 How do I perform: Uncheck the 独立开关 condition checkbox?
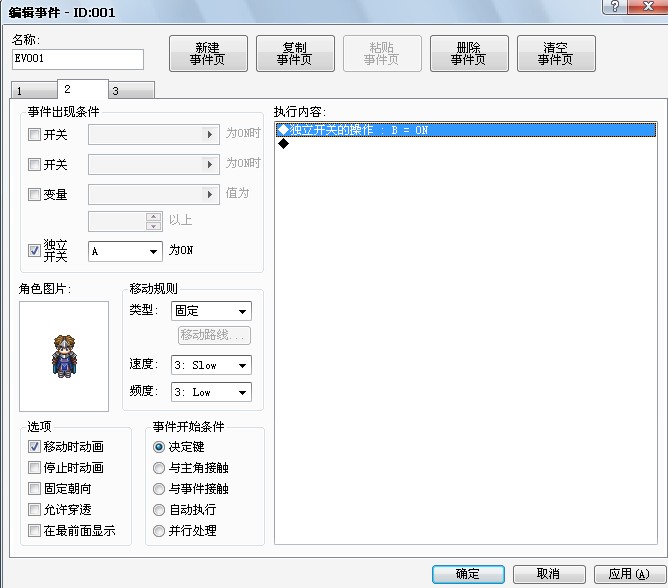[x=34, y=250]
